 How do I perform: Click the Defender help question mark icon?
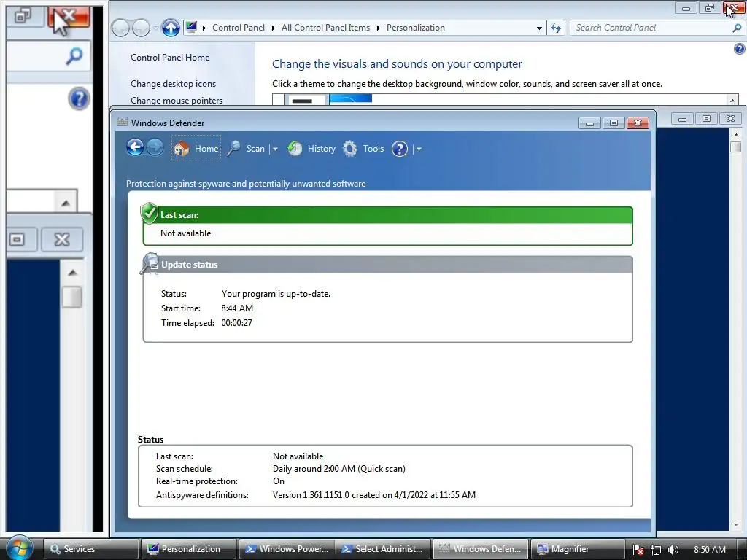(x=399, y=149)
